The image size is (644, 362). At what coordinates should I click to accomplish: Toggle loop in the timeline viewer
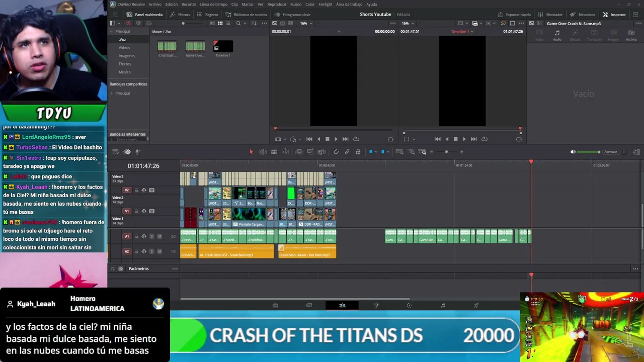coord(484,139)
